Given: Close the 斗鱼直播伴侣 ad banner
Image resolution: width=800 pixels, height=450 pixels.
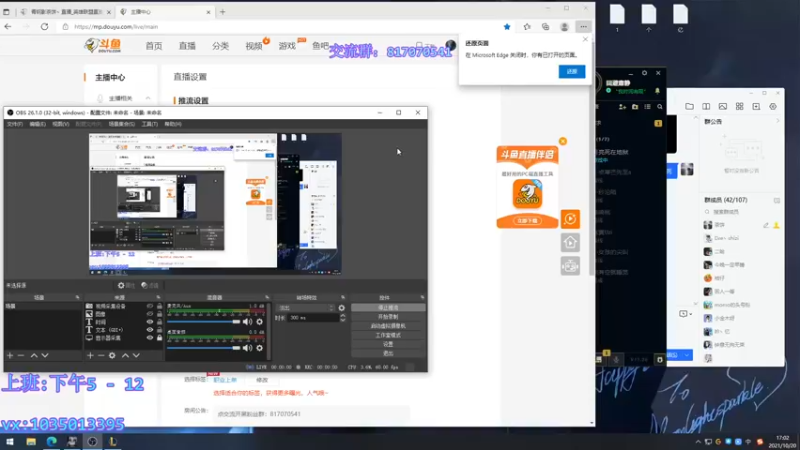Looking at the screenshot, I should [x=563, y=141].
